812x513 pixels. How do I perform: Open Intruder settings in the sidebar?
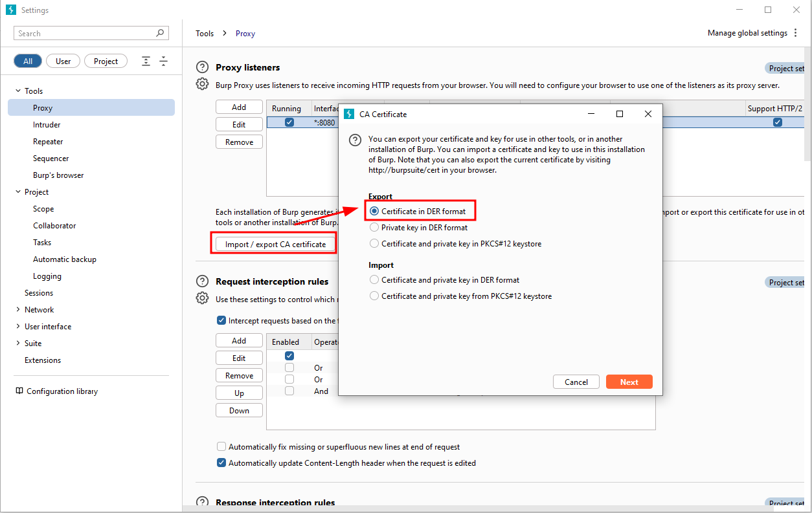(x=47, y=125)
